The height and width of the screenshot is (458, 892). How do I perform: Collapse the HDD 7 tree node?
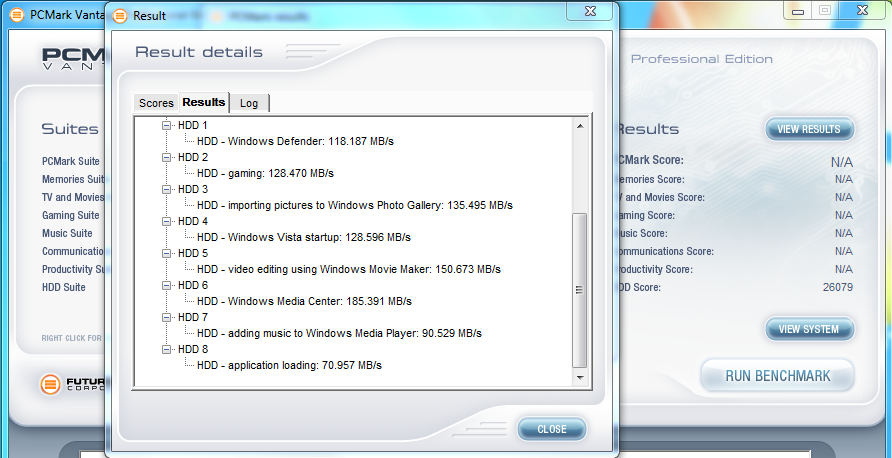pyautogui.click(x=167, y=317)
